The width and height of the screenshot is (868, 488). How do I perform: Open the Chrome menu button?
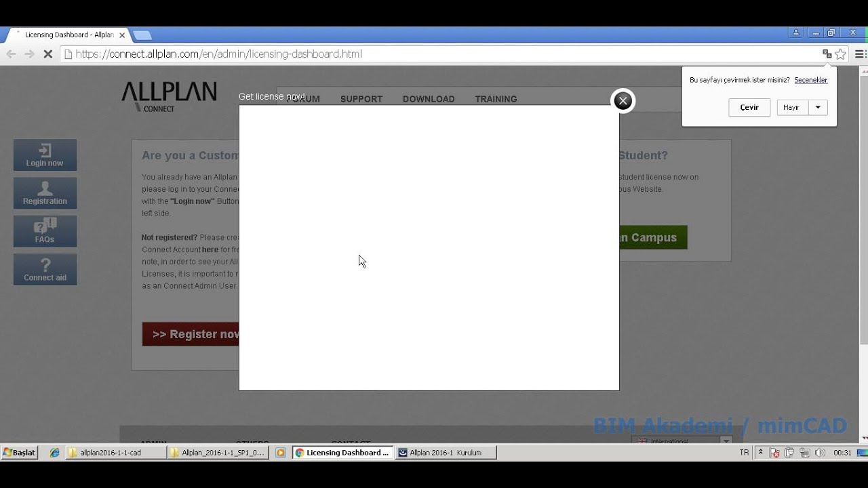point(860,54)
